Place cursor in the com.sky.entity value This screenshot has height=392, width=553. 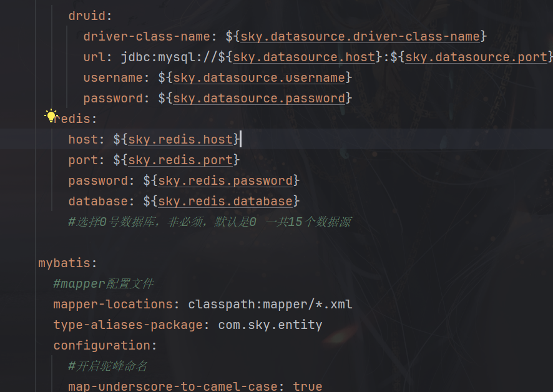coord(270,325)
